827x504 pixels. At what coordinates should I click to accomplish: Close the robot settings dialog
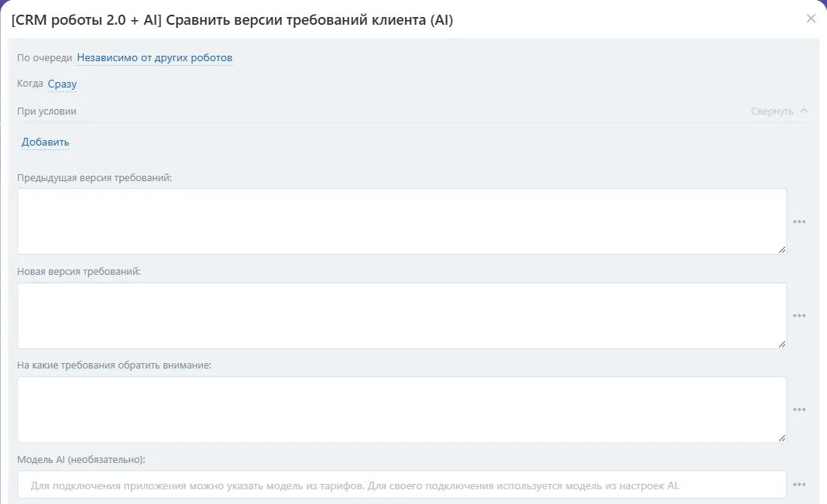(811, 19)
